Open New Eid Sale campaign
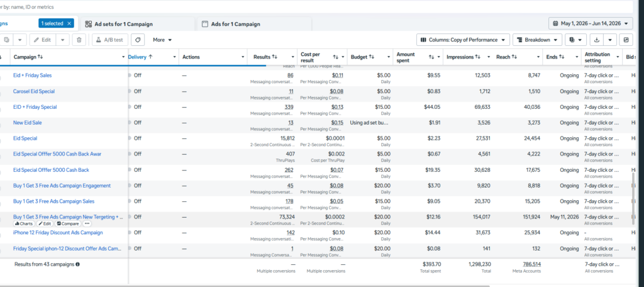The image size is (644, 287). pyautogui.click(x=28, y=123)
